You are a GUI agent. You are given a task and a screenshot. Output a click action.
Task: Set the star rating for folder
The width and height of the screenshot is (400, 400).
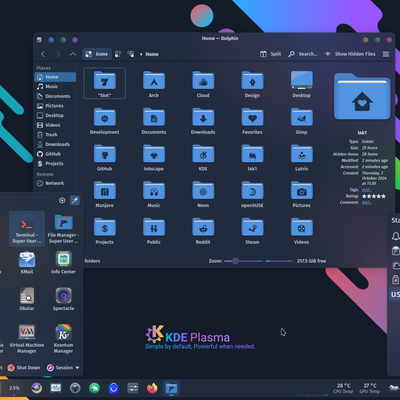(x=374, y=196)
